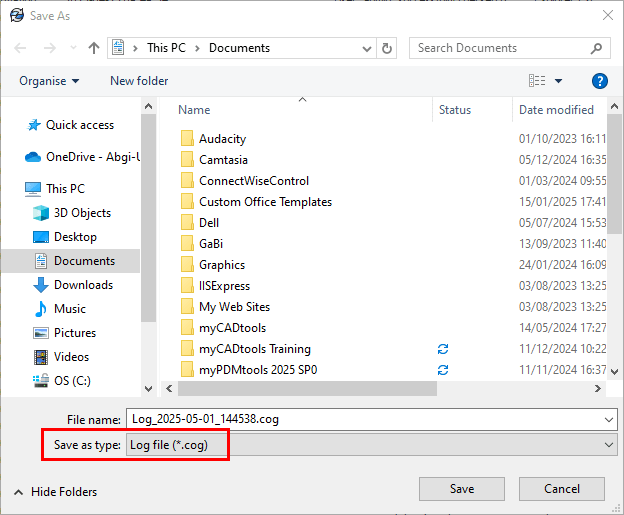Click file list scroll right arrow
This screenshot has height=515, width=624.
597,388
